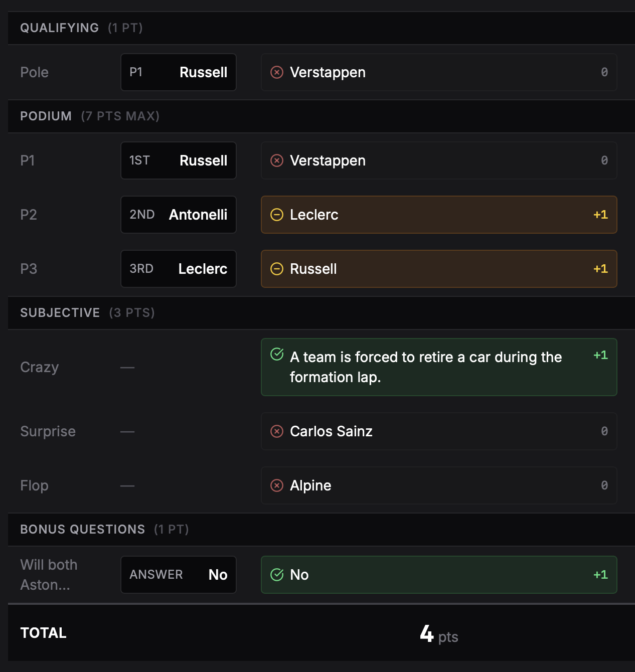Screen dimensions: 635x672
Task: Click the red X icon beside Carlos Sainz
Action: (x=277, y=431)
